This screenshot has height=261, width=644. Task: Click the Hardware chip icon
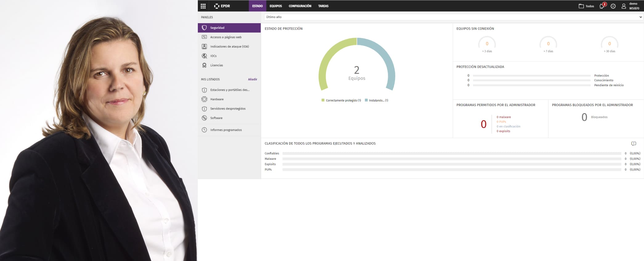click(x=204, y=99)
